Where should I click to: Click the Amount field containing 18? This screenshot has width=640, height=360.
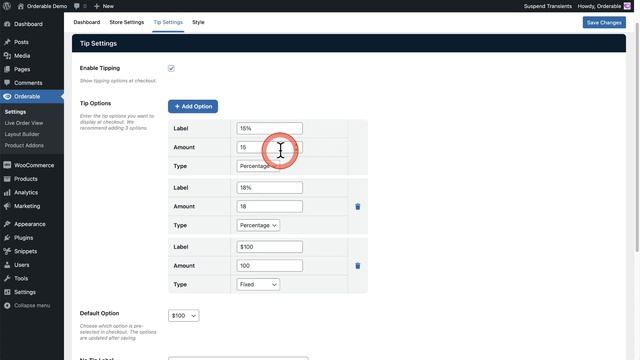tap(269, 207)
